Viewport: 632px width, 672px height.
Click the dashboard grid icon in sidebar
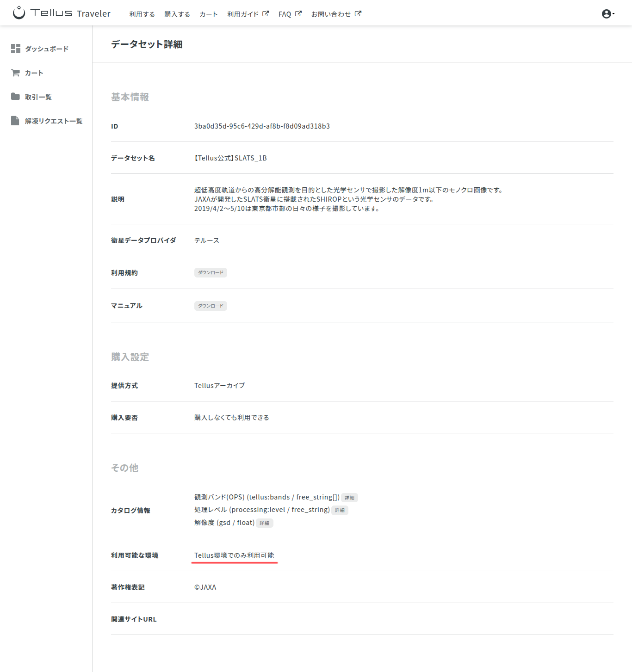point(16,49)
